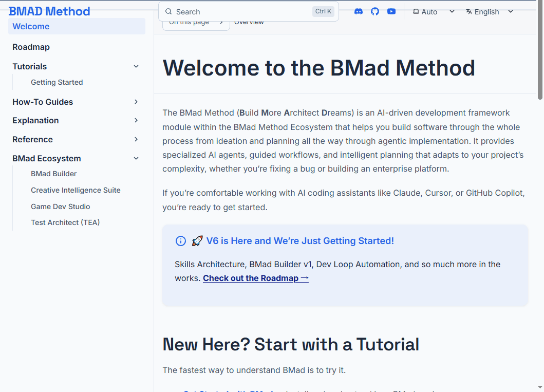Click the Ctrl K shortcut badge
Viewport: 544px width, 392px height.
pos(323,11)
